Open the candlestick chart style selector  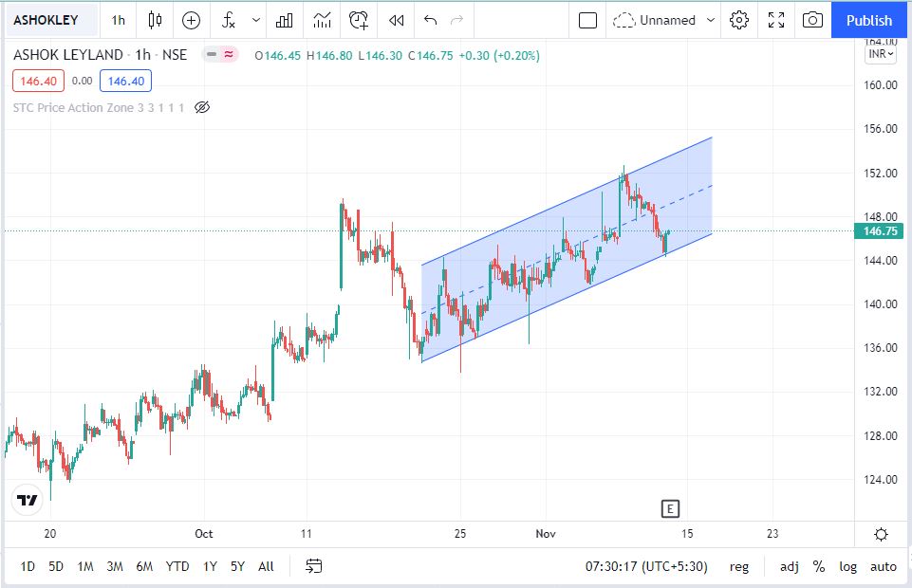[155, 20]
